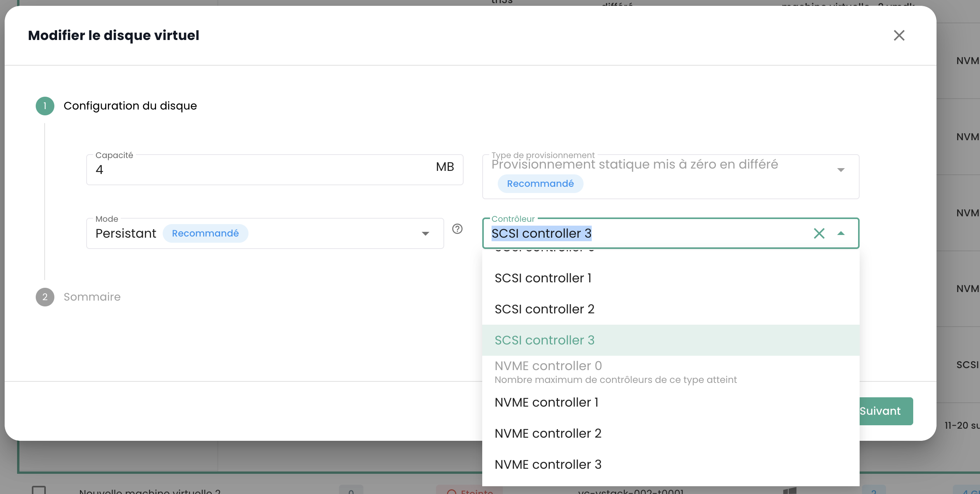Click the Mode help question-mark icon
Viewport: 980px width, 494px height.
click(457, 229)
